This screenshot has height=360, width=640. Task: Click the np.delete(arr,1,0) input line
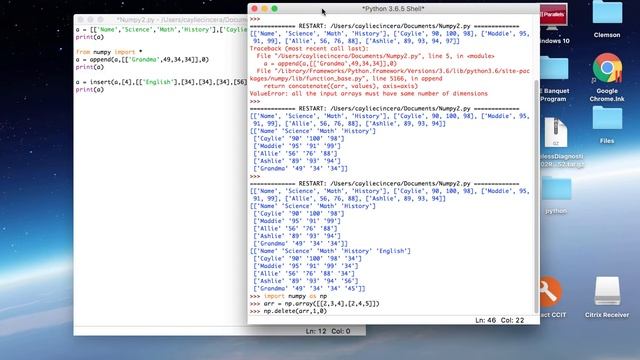[x=295, y=311]
